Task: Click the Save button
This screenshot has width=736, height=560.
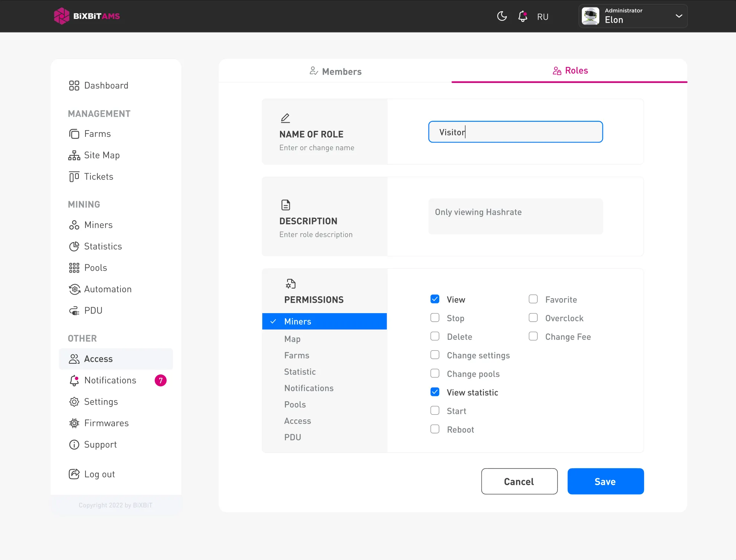Action: coord(605,481)
